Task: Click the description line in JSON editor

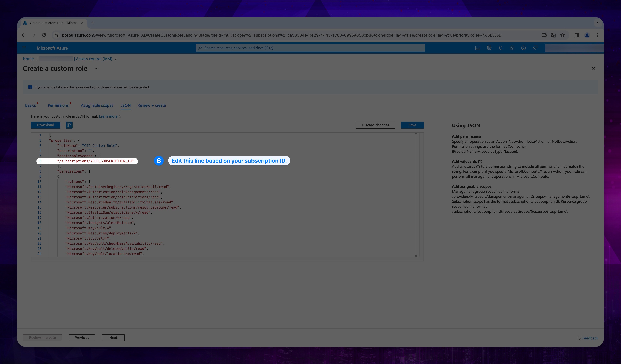Action: click(76, 151)
